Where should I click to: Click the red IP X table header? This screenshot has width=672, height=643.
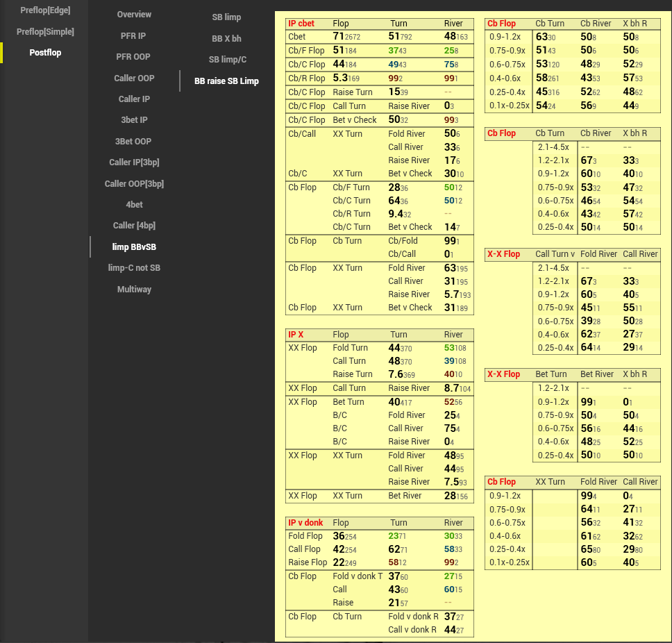tap(296, 335)
